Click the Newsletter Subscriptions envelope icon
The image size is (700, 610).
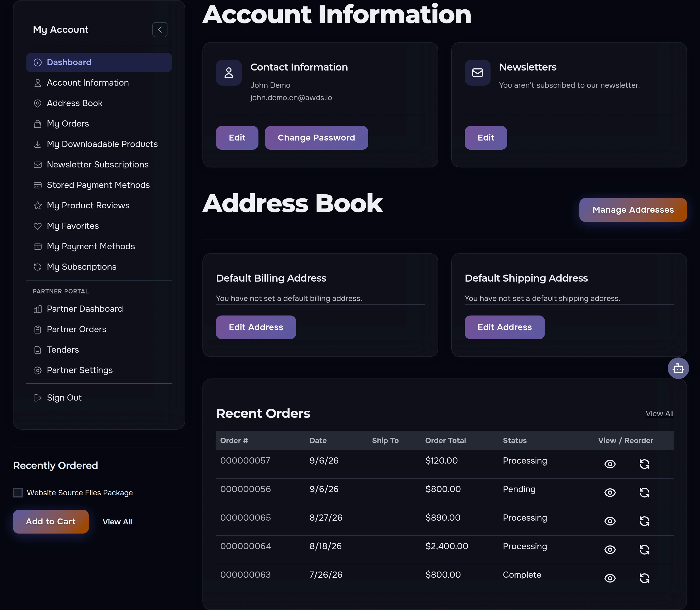coord(38,165)
